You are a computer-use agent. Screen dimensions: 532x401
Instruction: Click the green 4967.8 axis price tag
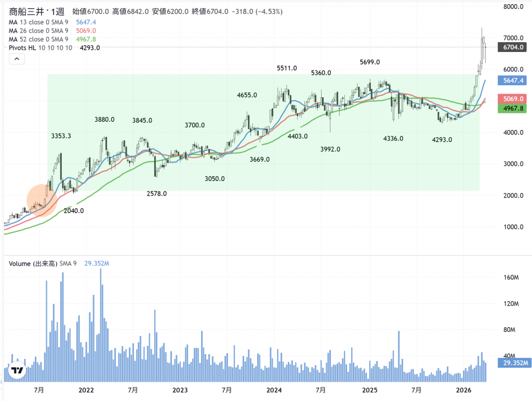[512, 108]
